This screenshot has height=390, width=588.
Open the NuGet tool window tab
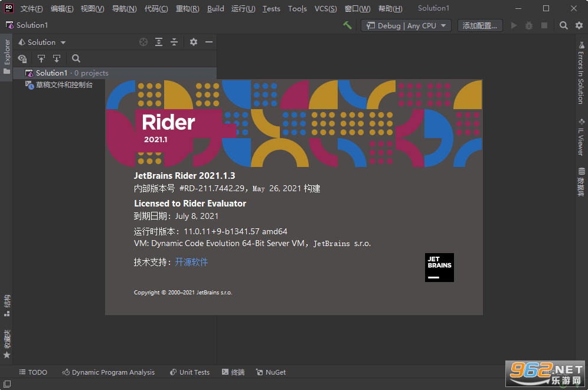click(270, 372)
